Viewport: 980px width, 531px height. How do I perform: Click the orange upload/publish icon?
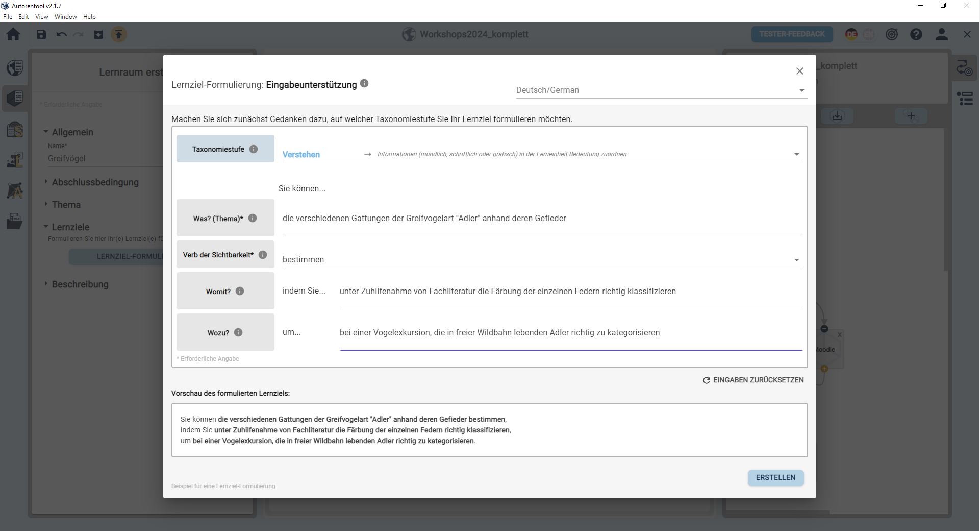pos(119,34)
